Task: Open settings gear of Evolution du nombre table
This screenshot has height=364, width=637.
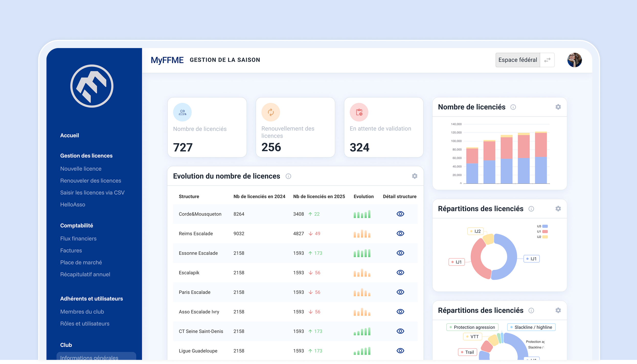Action: [415, 176]
